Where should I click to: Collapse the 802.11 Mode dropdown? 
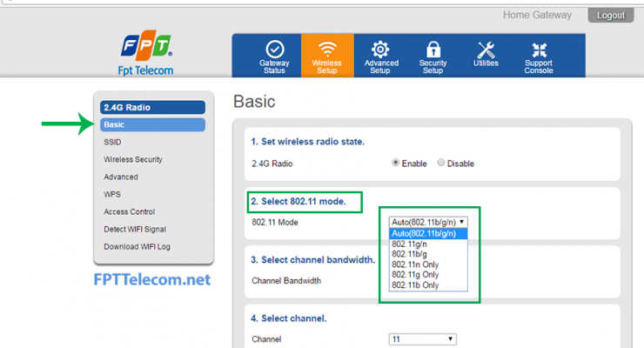click(x=428, y=222)
